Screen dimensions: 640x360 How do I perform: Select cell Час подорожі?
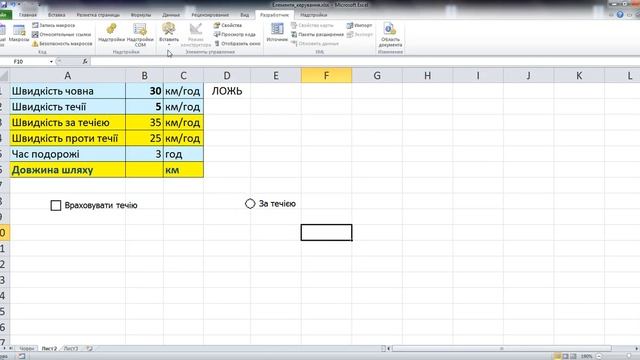point(68,154)
